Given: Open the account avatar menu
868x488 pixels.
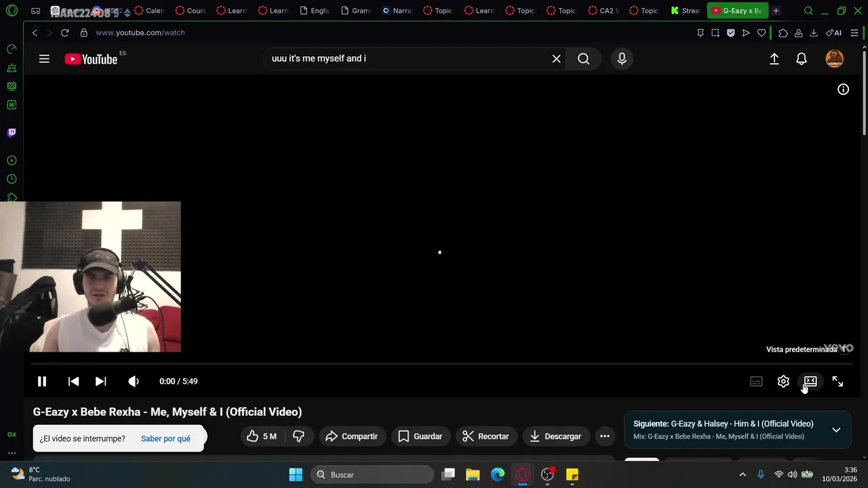Looking at the screenshot, I should [x=834, y=59].
